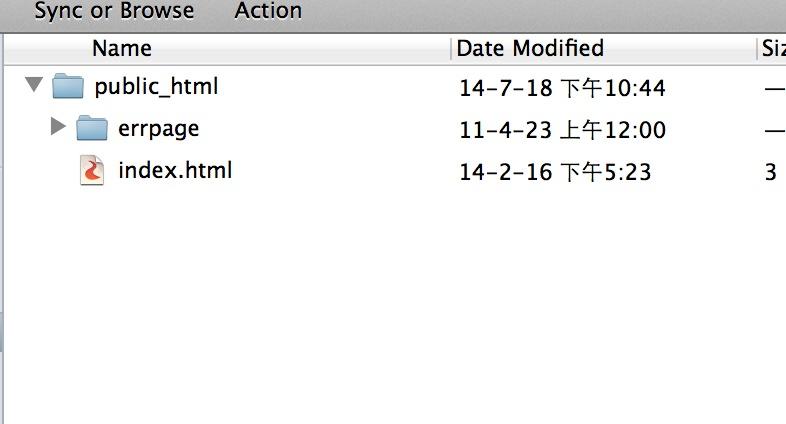This screenshot has height=424, width=786.
Task: Sort by the Name column header
Action: tap(122, 49)
